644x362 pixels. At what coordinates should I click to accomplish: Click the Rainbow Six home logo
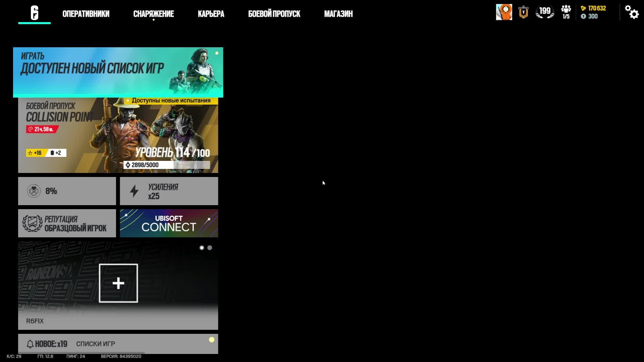[x=35, y=13]
